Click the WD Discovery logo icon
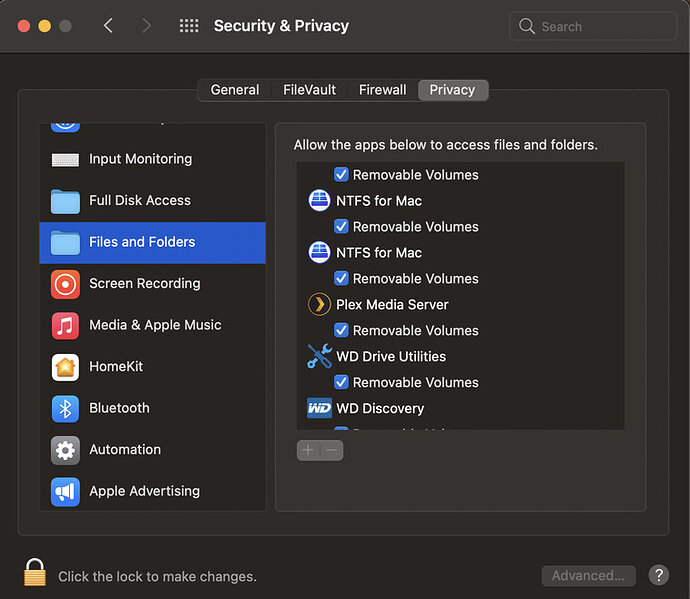The width and height of the screenshot is (690, 599). 319,408
